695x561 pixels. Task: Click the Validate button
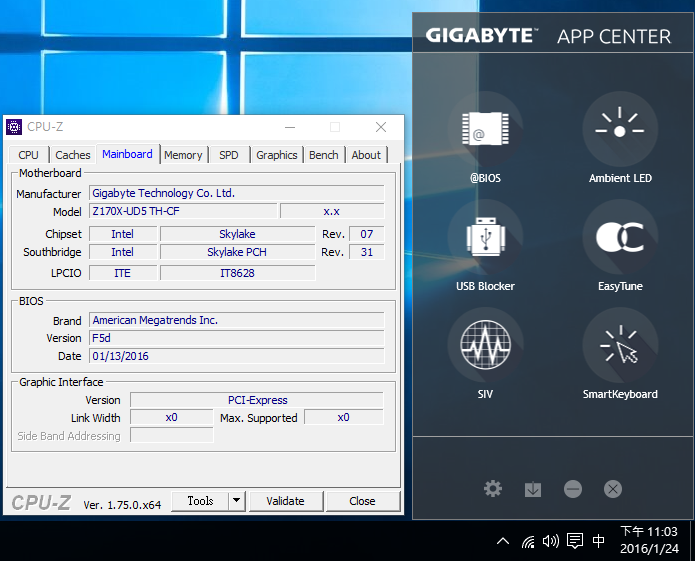pyautogui.click(x=285, y=501)
